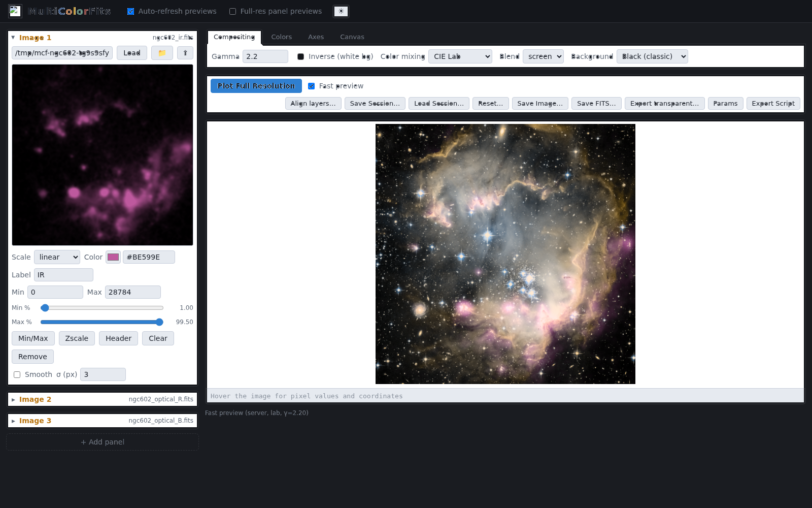Open the Params button
The image size is (812, 508).
click(726, 103)
